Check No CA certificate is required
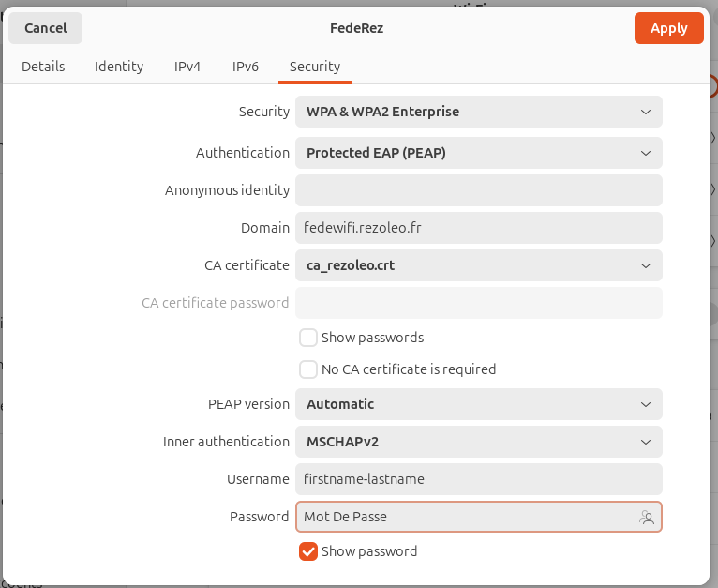This screenshot has height=588, width=718. [308, 369]
